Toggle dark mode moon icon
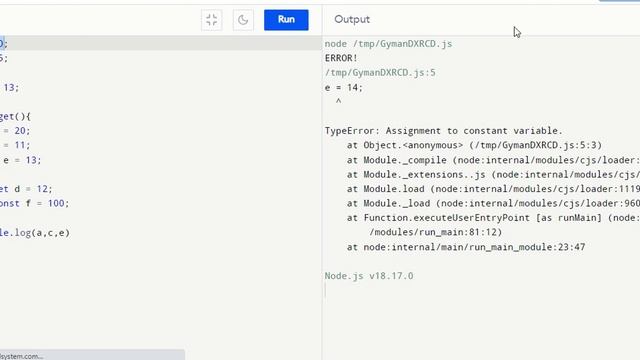The height and width of the screenshot is (360, 640). pos(243,20)
